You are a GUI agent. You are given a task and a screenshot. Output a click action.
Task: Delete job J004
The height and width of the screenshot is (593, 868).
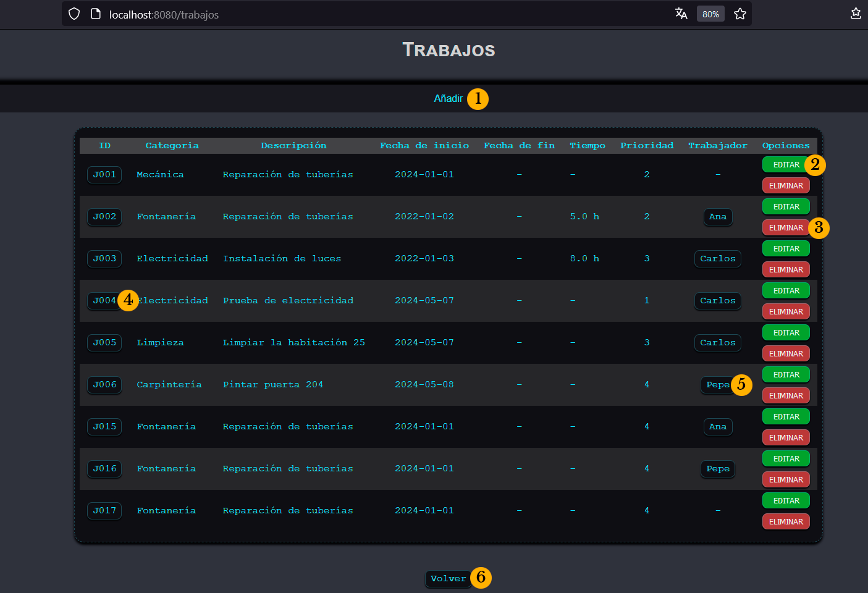(786, 312)
